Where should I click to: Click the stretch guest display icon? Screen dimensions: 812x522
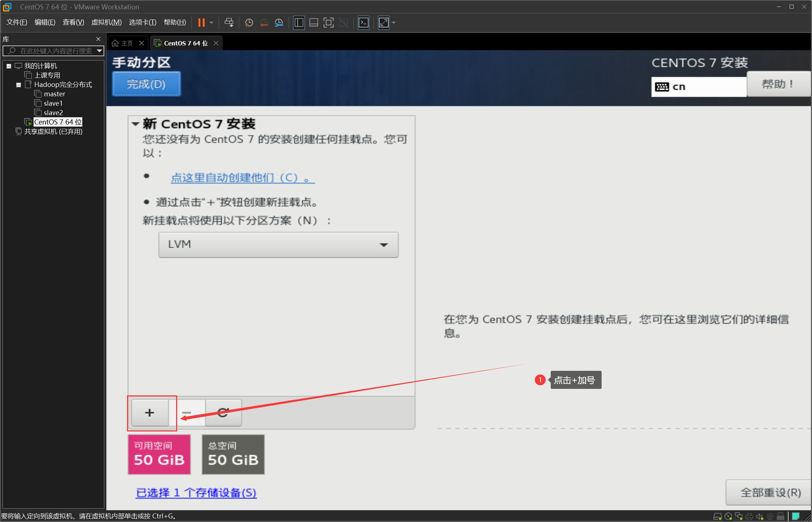(384, 23)
